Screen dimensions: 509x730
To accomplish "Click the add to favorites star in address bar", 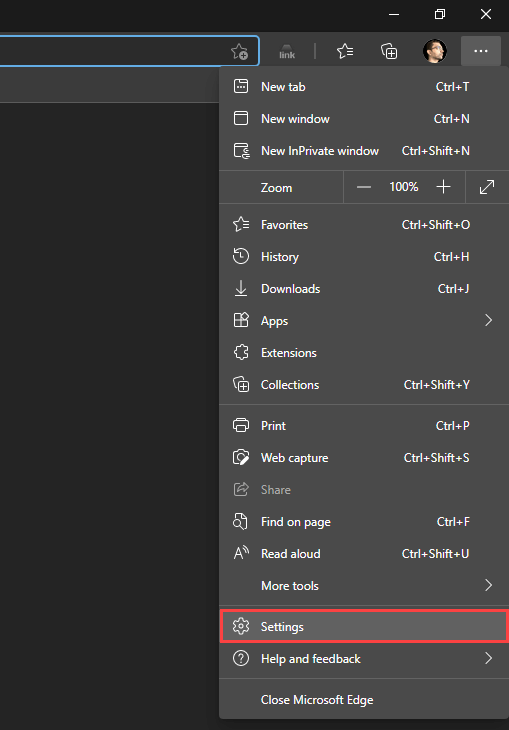I will (240, 51).
